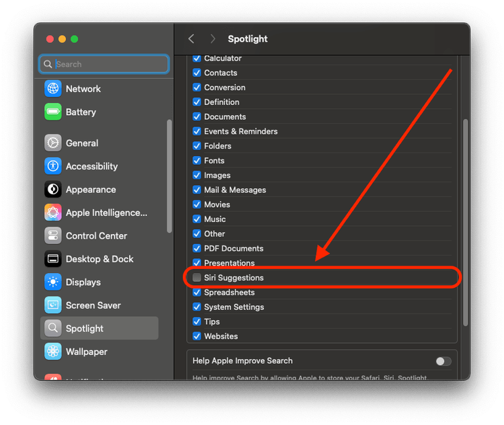Click the General gear icon

click(x=53, y=143)
